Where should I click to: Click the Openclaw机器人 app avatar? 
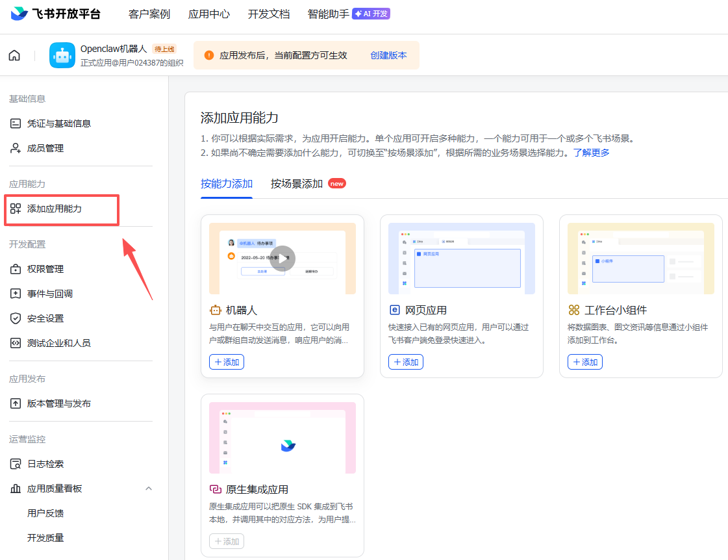pyautogui.click(x=62, y=55)
